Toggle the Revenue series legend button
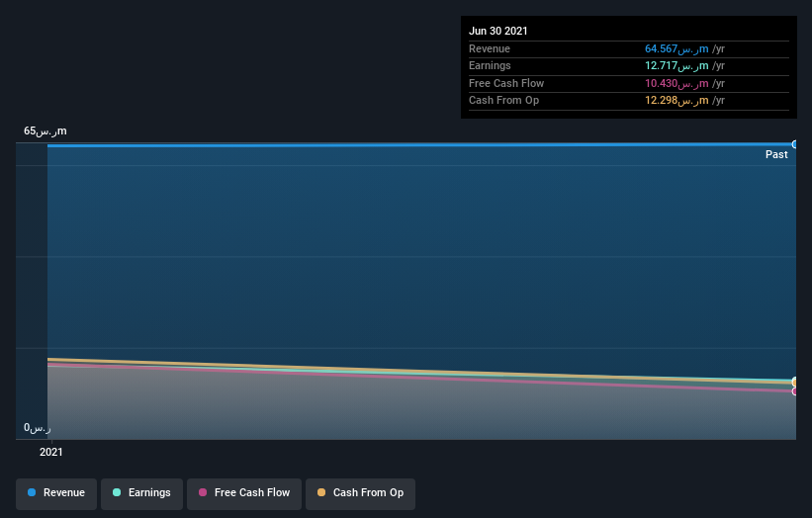 56,493
